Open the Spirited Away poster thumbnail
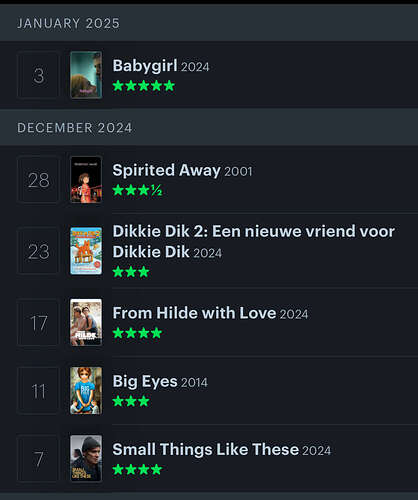Viewport: 418px width, 500px height. [86, 180]
